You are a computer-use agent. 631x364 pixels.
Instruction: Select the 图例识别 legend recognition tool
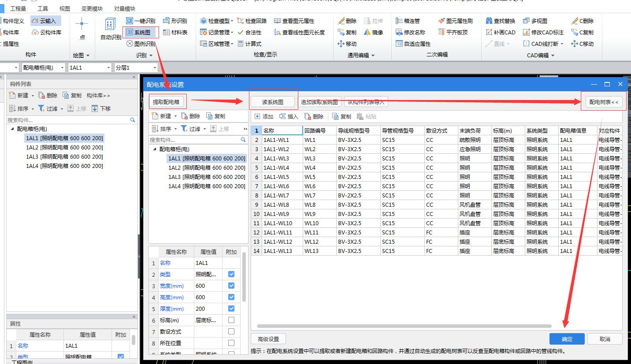141,44
